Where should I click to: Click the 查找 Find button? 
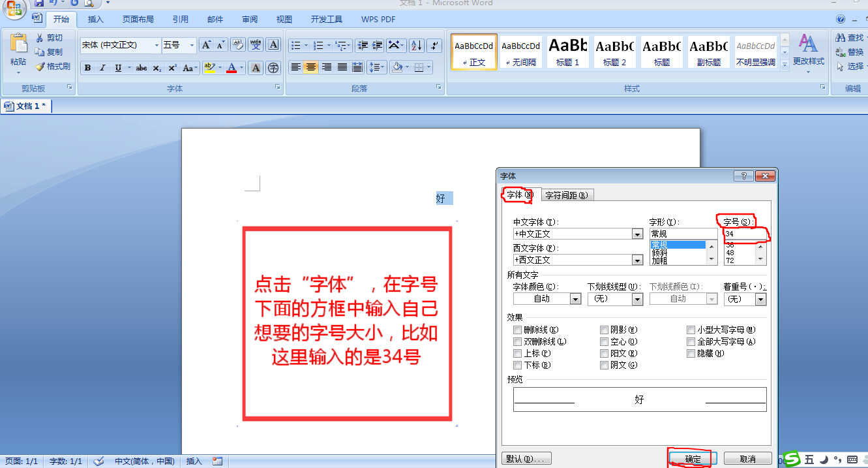click(x=850, y=38)
